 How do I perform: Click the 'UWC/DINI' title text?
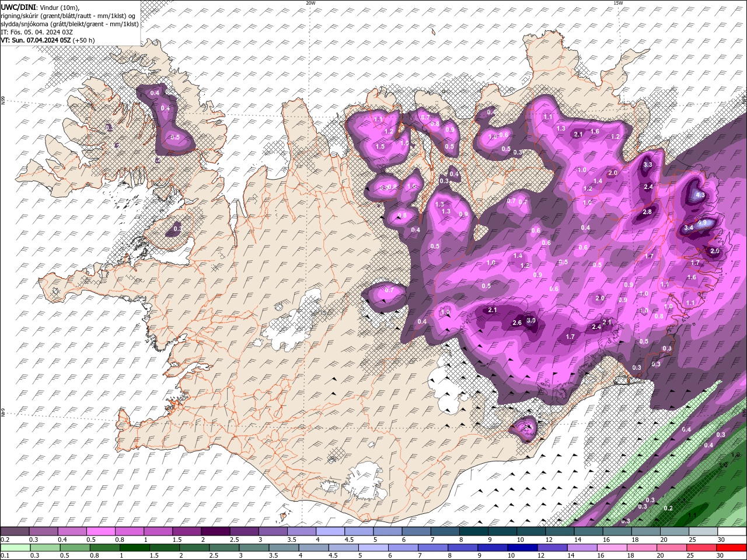pos(18,7)
